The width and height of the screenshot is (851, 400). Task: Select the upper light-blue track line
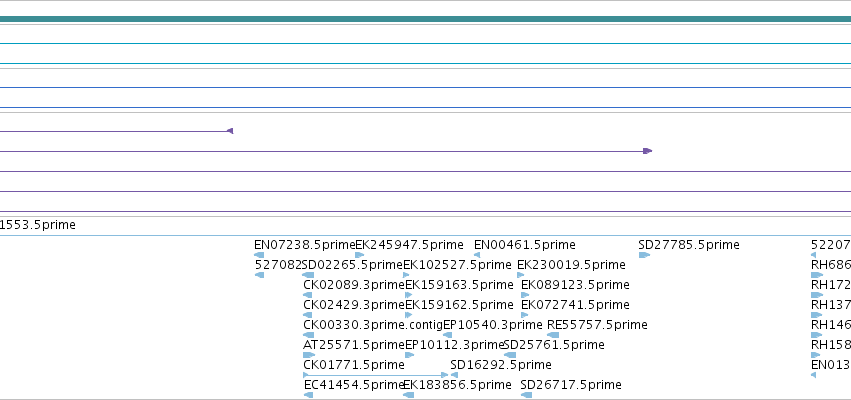(x=426, y=43)
